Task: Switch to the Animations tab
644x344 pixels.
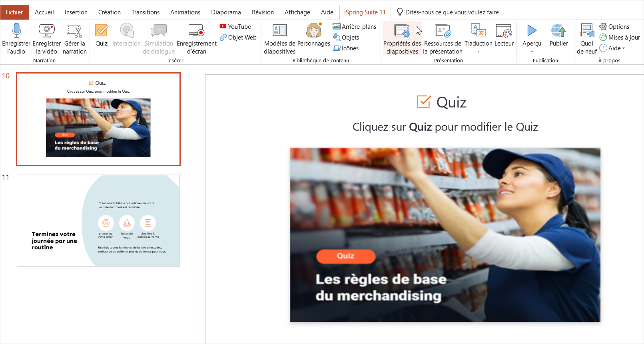Action: [185, 12]
